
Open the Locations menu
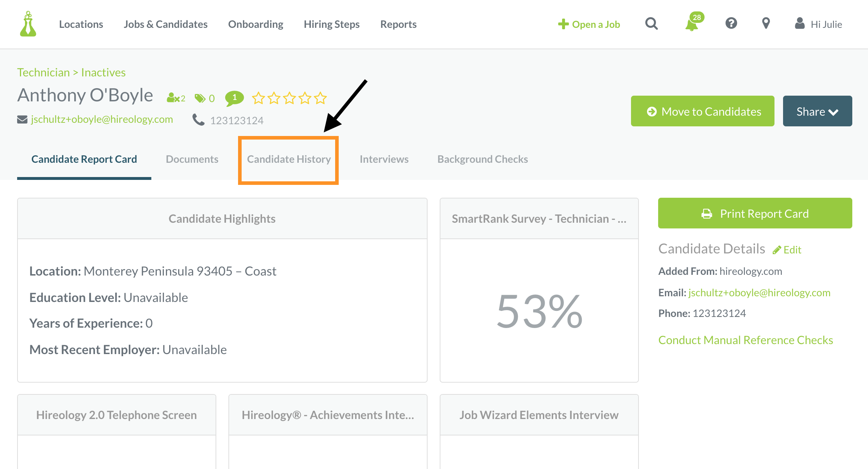tap(81, 24)
